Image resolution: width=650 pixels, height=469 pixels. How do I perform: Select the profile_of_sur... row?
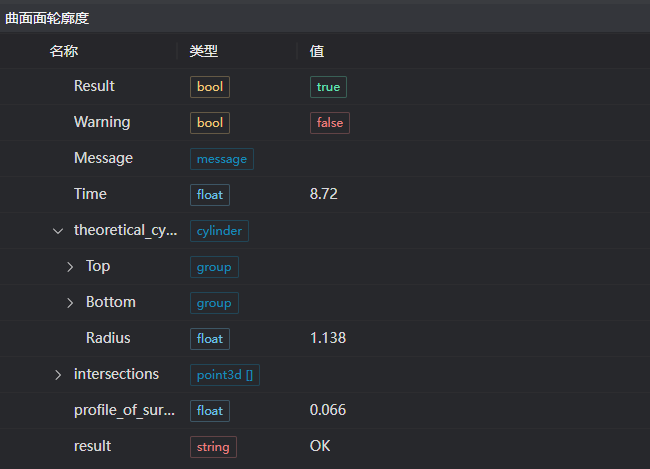point(124,410)
